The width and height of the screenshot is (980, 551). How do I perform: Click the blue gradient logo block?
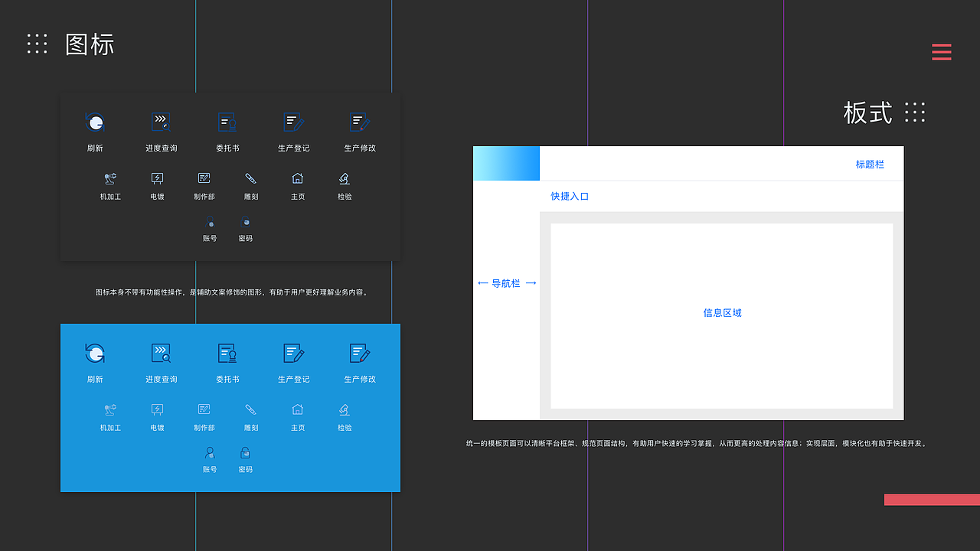(x=506, y=163)
